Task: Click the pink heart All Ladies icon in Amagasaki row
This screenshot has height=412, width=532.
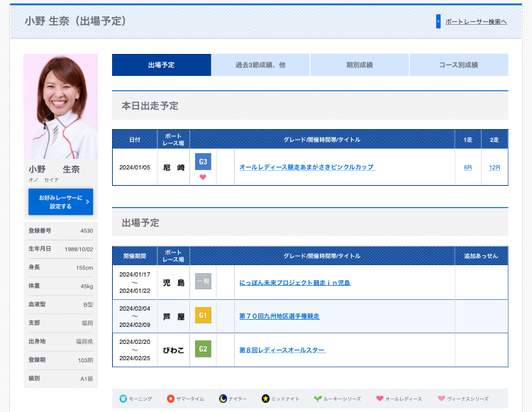Action: click(203, 177)
